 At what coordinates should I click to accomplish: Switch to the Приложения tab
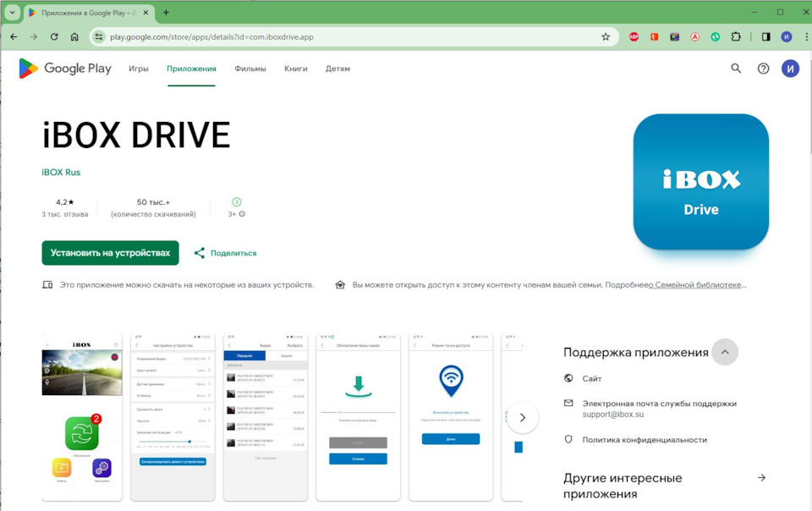(191, 69)
